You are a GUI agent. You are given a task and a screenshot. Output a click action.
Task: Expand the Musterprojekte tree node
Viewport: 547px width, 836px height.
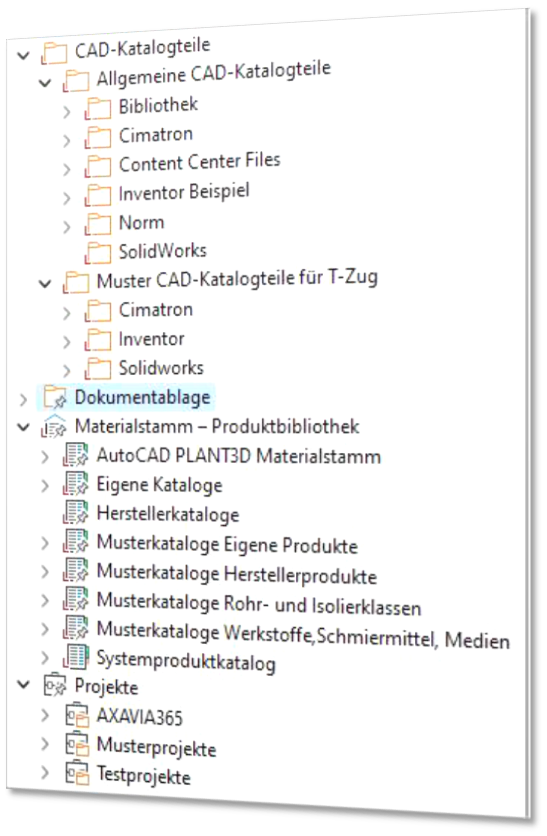pos(45,744)
